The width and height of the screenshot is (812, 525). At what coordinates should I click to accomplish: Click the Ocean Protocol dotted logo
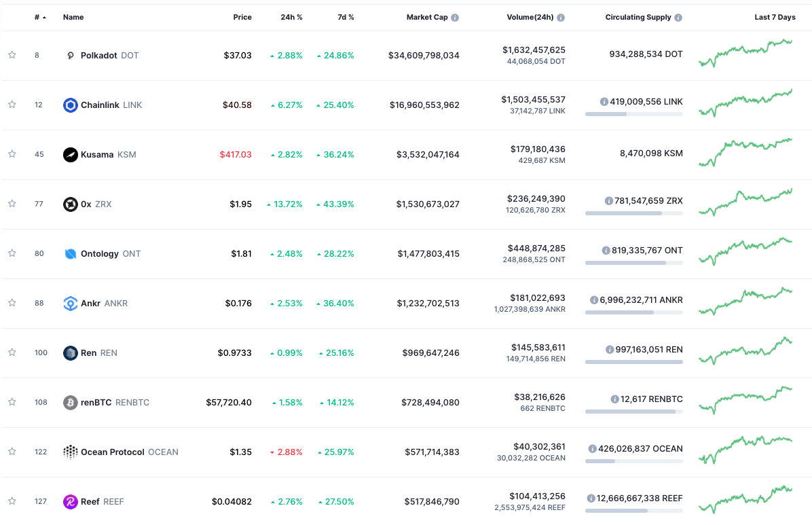click(71, 452)
